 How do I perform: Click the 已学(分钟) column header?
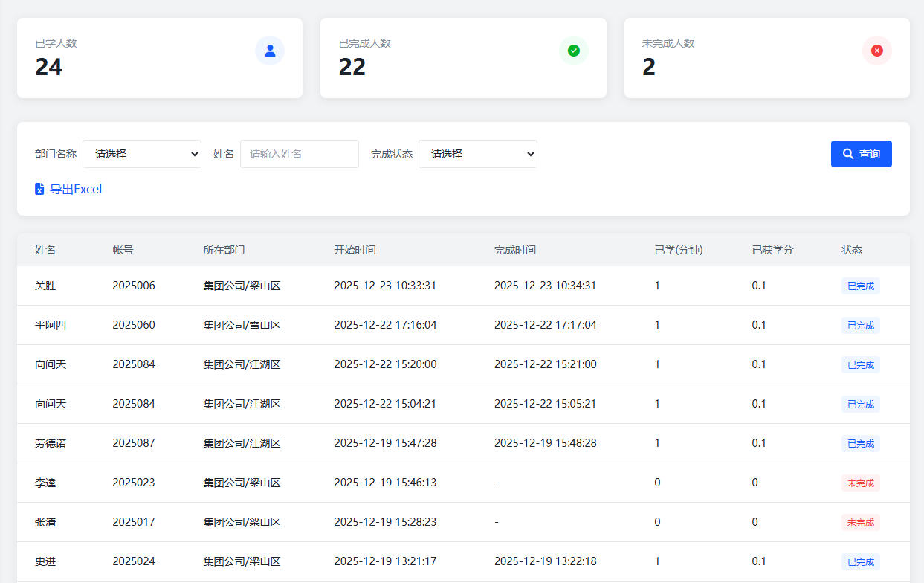click(678, 250)
